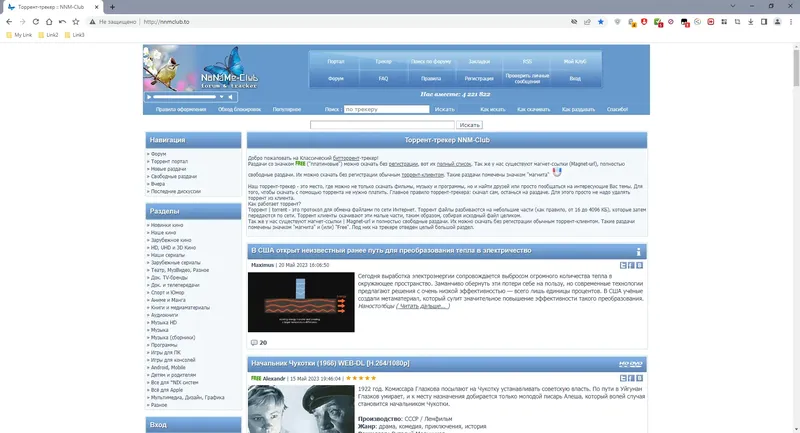Click the address bar URL nnmclub.to

click(167, 22)
